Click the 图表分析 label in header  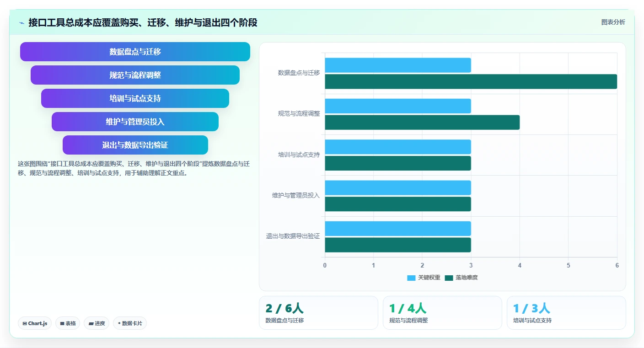pyautogui.click(x=613, y=22)
